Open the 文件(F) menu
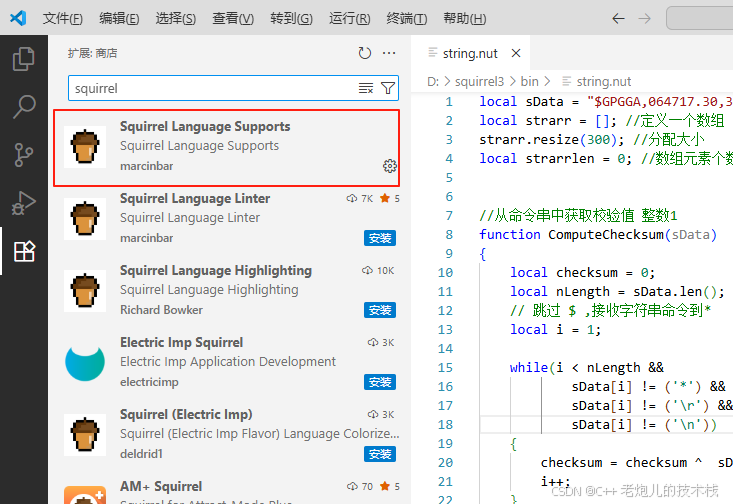This screenshot has height=504, width=733. (63, 19)
